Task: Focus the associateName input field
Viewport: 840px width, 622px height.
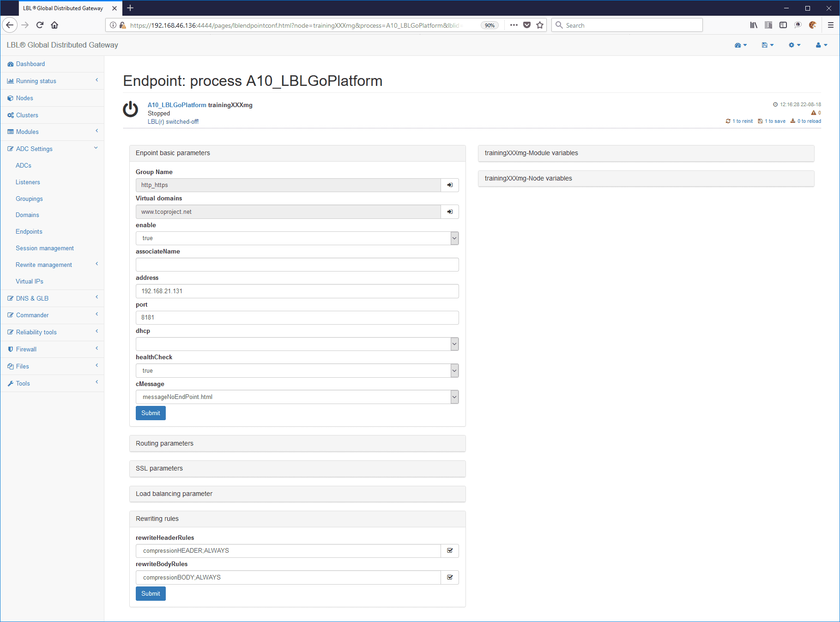Action: 297,265
